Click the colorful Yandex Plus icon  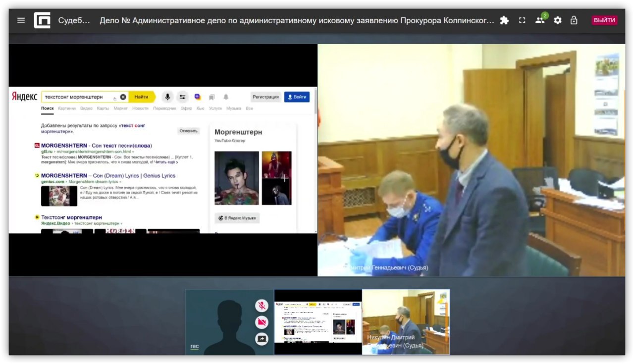[198, 97]
